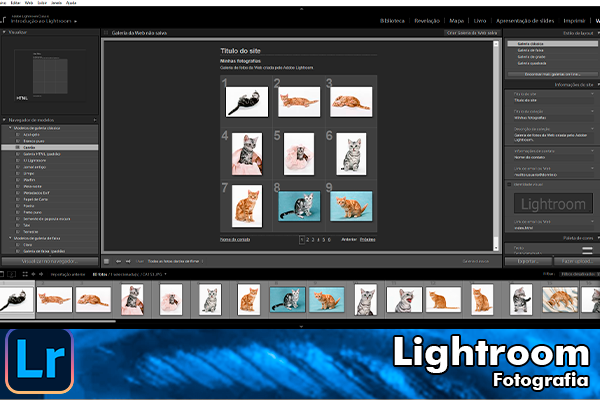Switch to the Mapa module
This screenshot has width=600, height=400.
click(457, 21)
